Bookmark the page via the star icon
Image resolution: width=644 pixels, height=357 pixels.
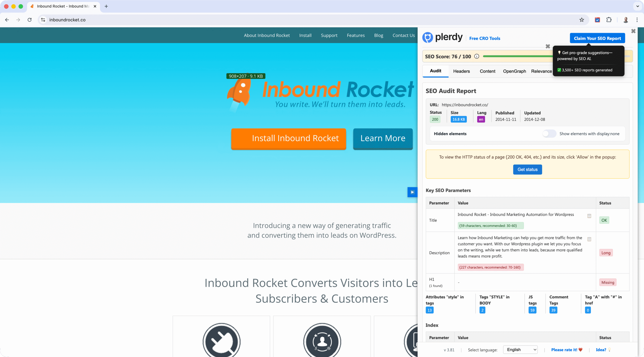click(582, 20)
